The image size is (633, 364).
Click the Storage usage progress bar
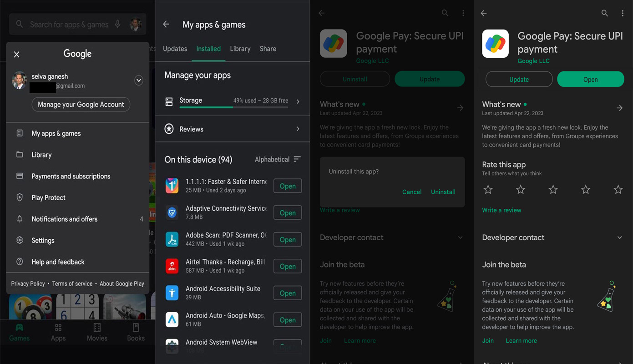(234, 107)
